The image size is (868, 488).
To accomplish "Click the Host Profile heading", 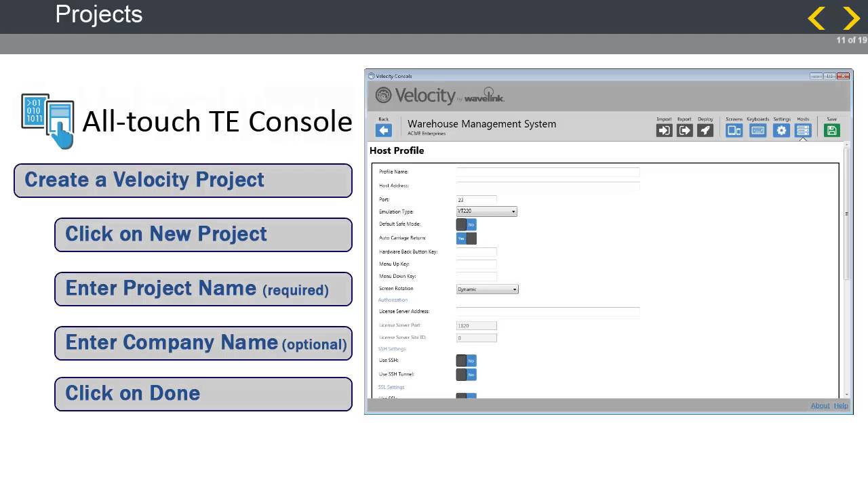I will click(397, 150).
